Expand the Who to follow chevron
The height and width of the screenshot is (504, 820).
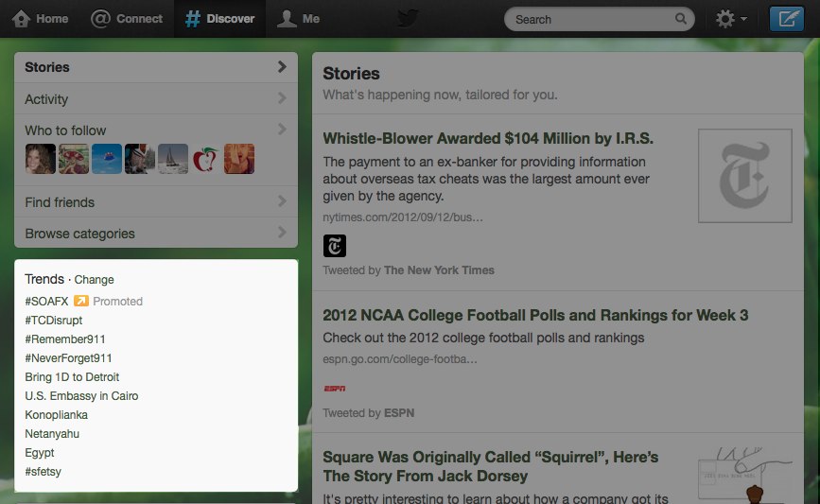pos(282,130)
